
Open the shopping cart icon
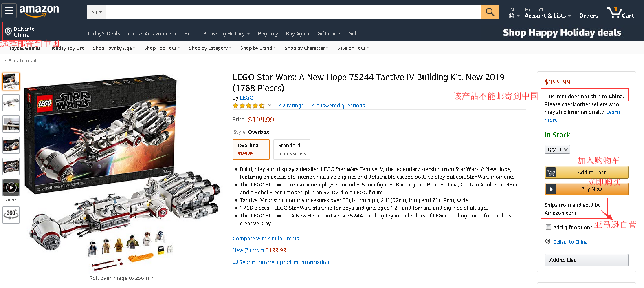tap(620, 13)
